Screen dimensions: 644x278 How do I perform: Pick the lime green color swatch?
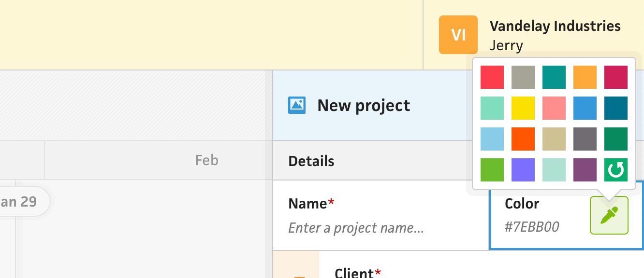[492, 170]
